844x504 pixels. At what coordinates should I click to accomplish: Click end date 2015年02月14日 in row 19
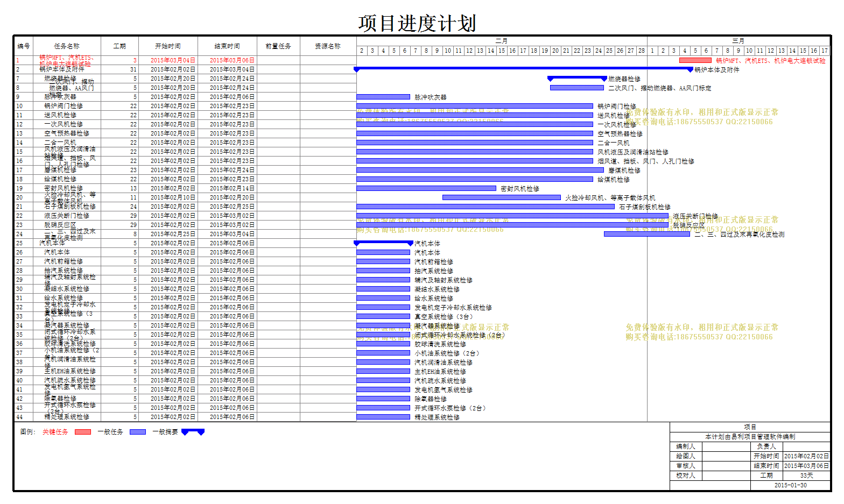click(233, 188)
